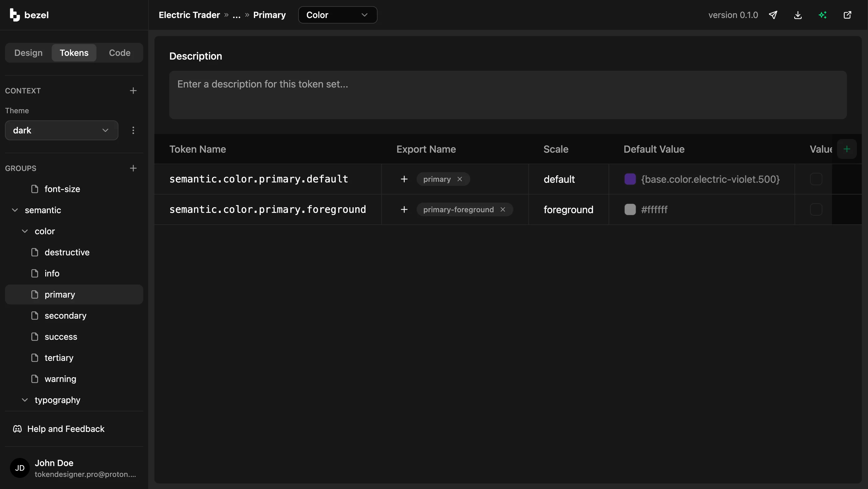Click the publish paper-plane icon
This screenshot has height=489, width=868.
[x=773, y=15]
